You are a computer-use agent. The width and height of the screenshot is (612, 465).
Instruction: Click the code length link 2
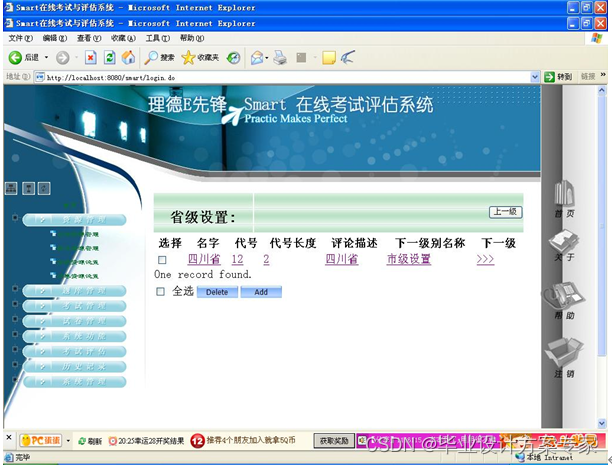[x=266, y=259]
